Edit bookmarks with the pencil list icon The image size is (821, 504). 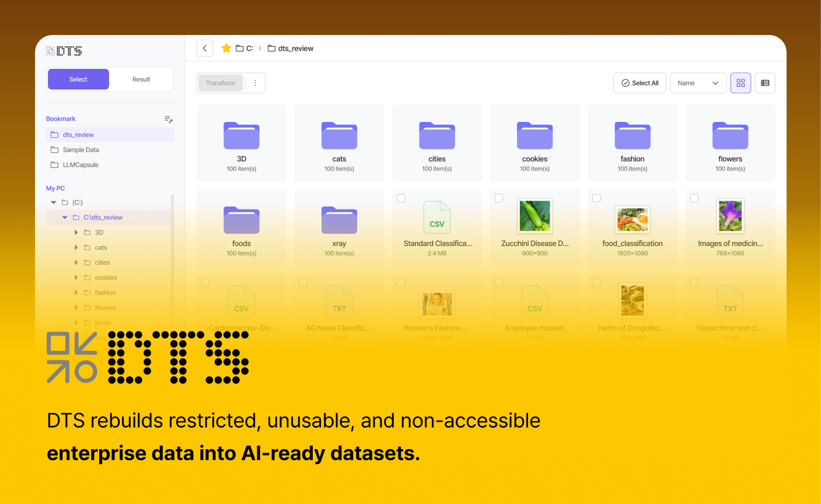pyautogui.click(x=169, y=119)
